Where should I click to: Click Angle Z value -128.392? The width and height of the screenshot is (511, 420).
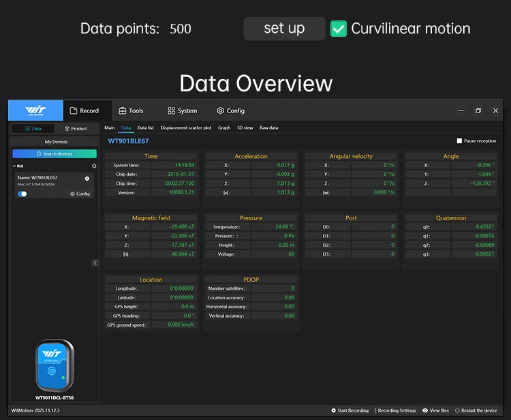482,183
